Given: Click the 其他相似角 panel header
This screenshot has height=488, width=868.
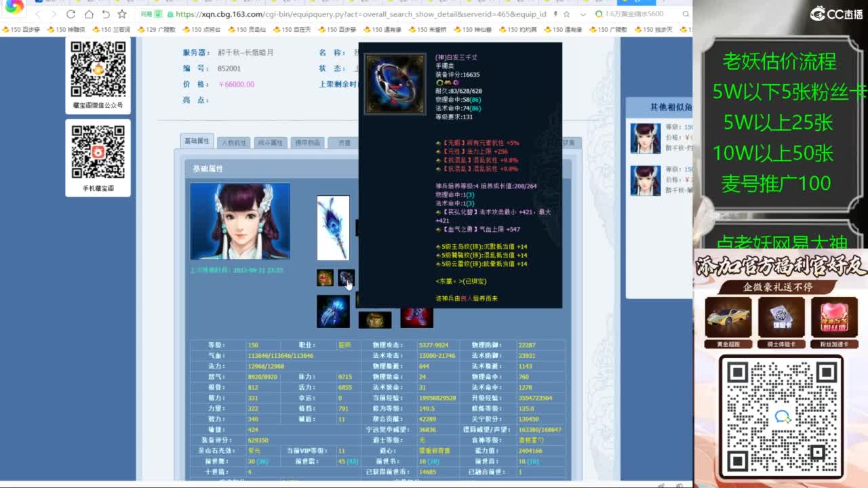Looking at the screenshot, I should [x=660, y=107].
